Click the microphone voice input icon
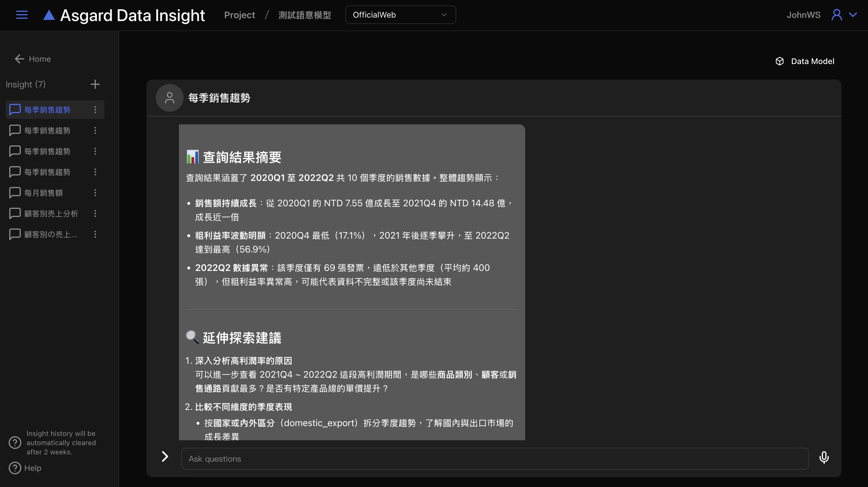 pyautogui.click(x=824, y=458)
